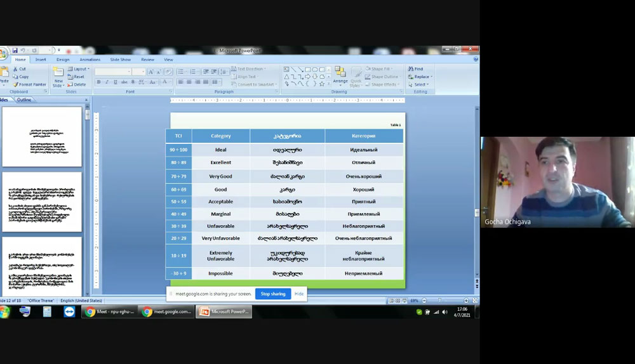Toggle Bold formatting

98,82
